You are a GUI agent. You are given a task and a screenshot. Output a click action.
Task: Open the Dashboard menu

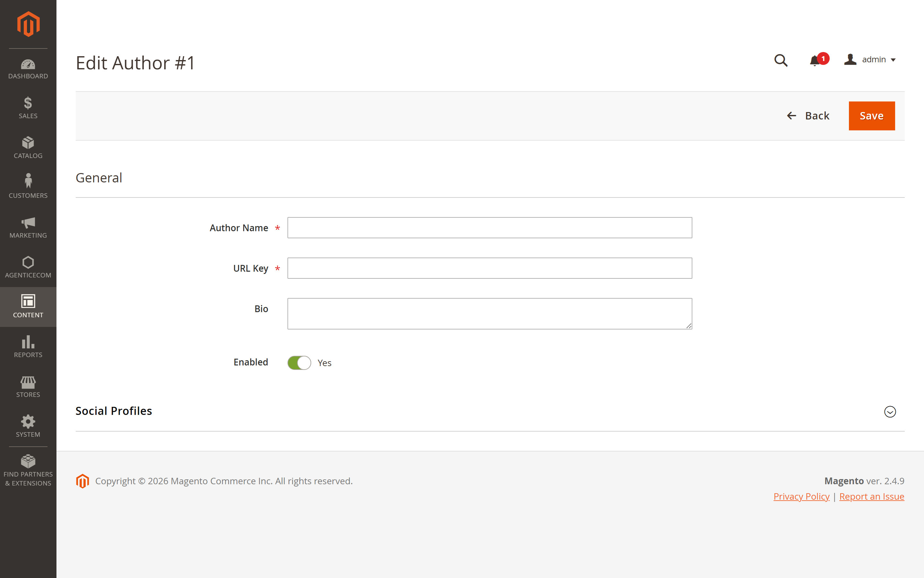tap(28, 69)
